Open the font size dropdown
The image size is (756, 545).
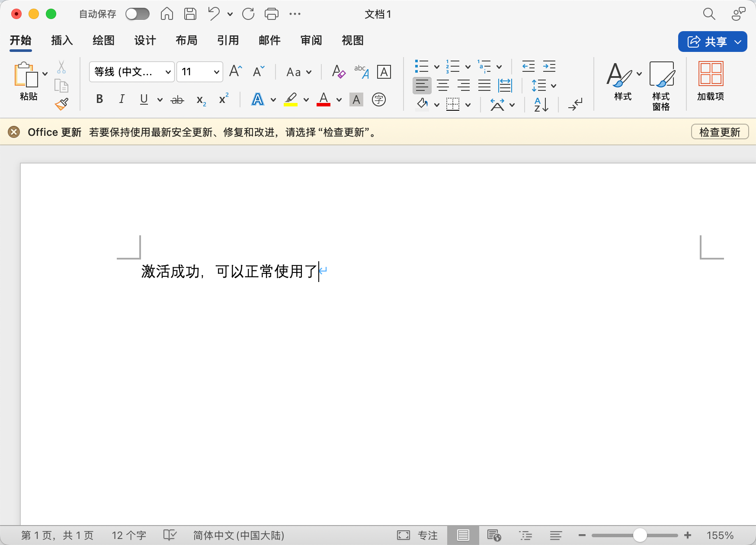[x=216, y=72]
